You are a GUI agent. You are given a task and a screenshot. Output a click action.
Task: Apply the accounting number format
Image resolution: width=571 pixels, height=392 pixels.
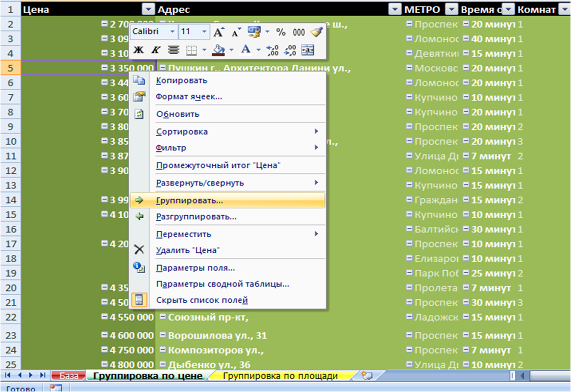[254, 32]
